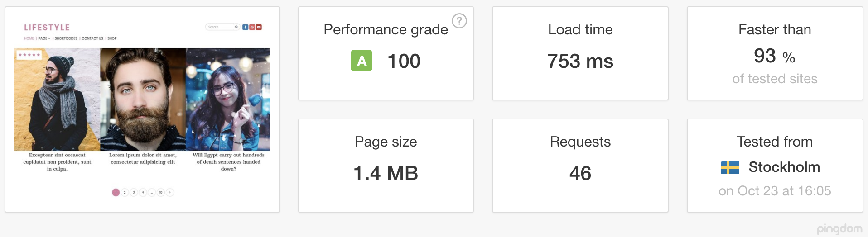Image resolution: width=868 pixels, height=237 pixels.
Task: Click the magnifier search icon
Action: pos(236,27)
